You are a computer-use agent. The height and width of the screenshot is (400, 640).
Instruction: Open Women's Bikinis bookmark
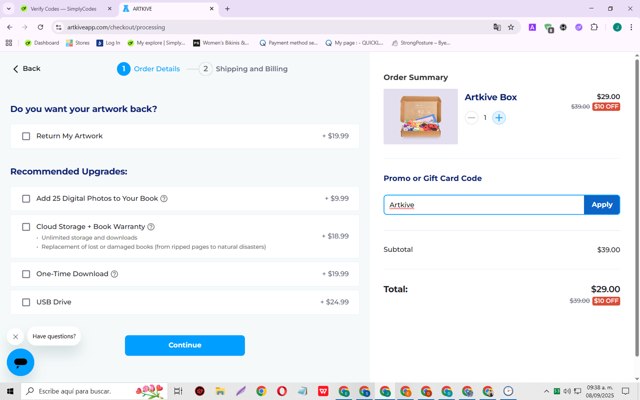coord(221,43)
